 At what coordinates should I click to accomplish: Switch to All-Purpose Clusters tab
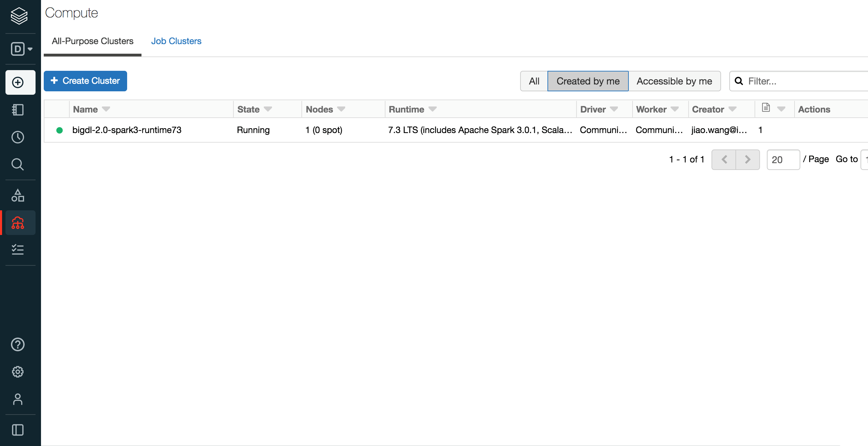92,41
